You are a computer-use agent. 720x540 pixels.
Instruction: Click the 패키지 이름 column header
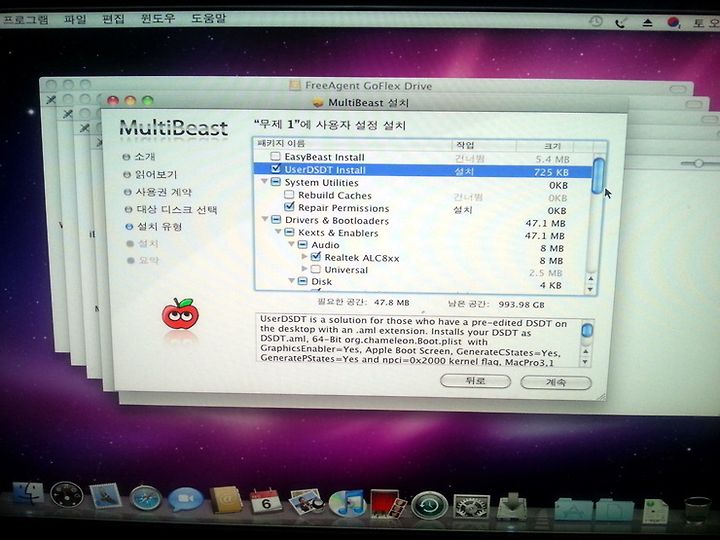(x=352, y=144)
